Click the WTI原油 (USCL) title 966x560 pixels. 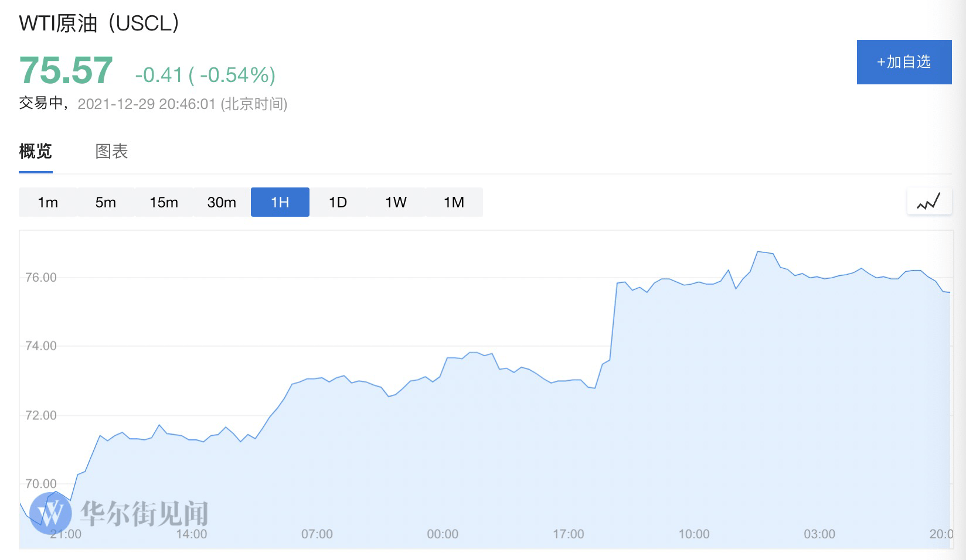99,23
